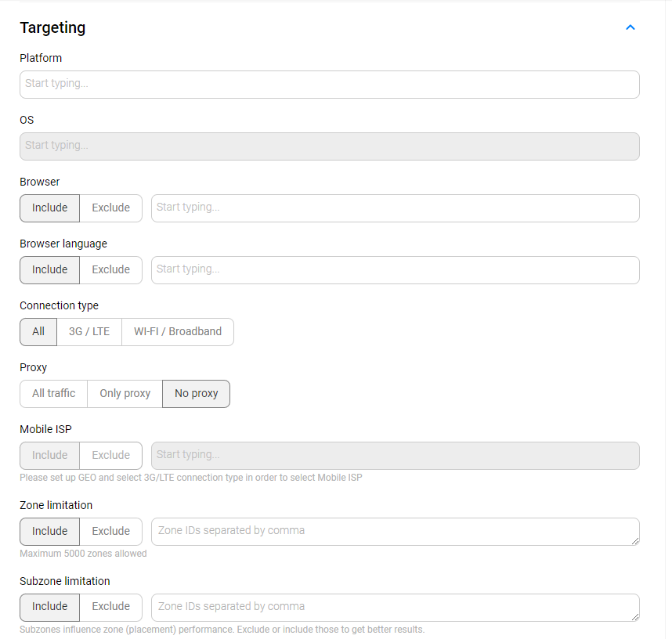This screenshot has height=639, width=672.
Task: Select Include for Browser
Action: 50,208
